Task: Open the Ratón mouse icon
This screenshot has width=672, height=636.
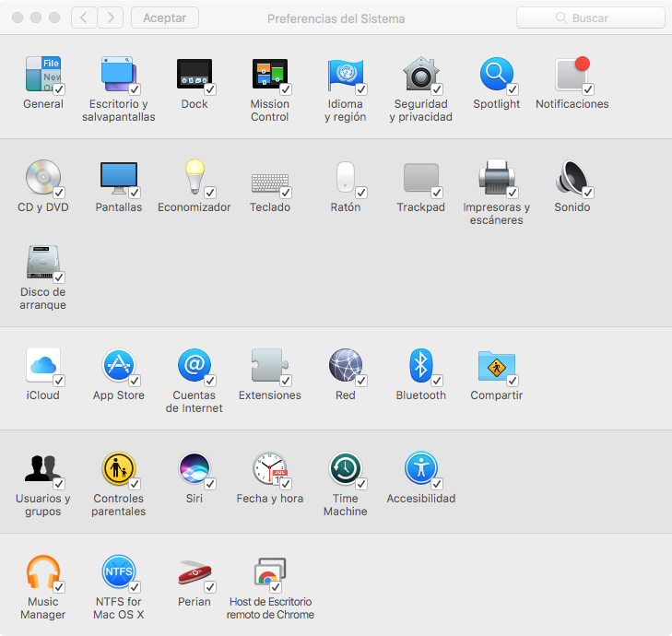Action: [346, 177]
